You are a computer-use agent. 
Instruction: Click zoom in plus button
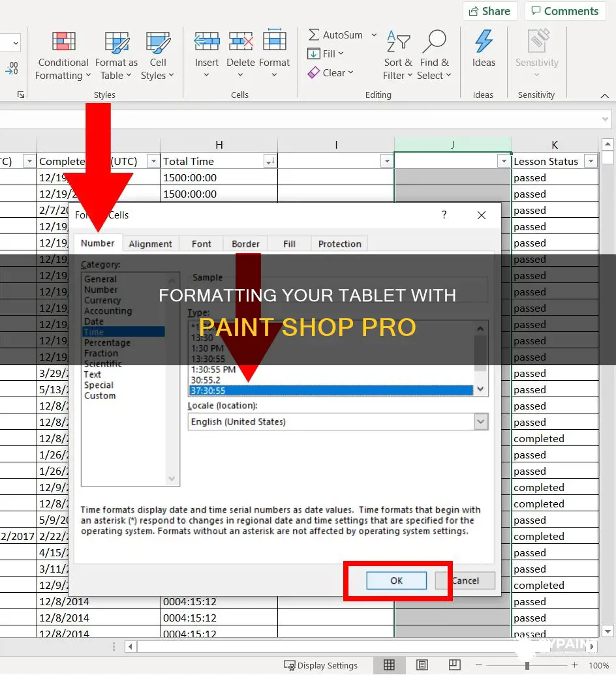pos(574,665)
